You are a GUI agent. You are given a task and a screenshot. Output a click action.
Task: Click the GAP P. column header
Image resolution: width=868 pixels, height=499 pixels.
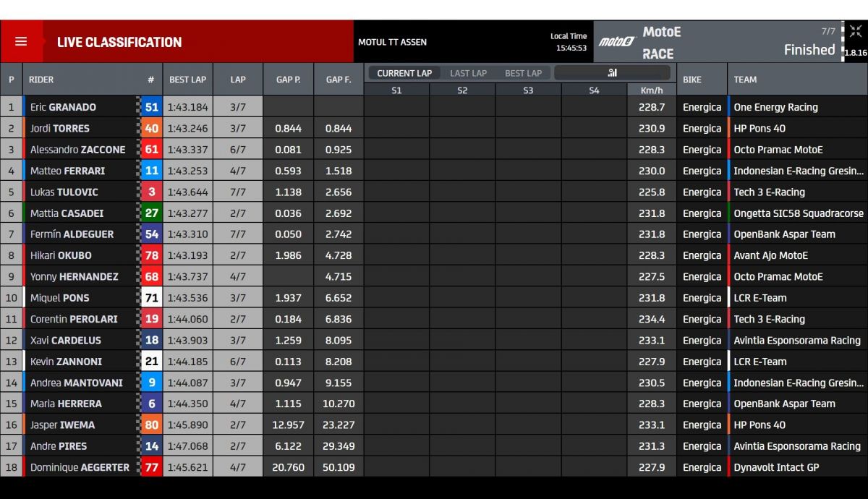coord(289,80)
